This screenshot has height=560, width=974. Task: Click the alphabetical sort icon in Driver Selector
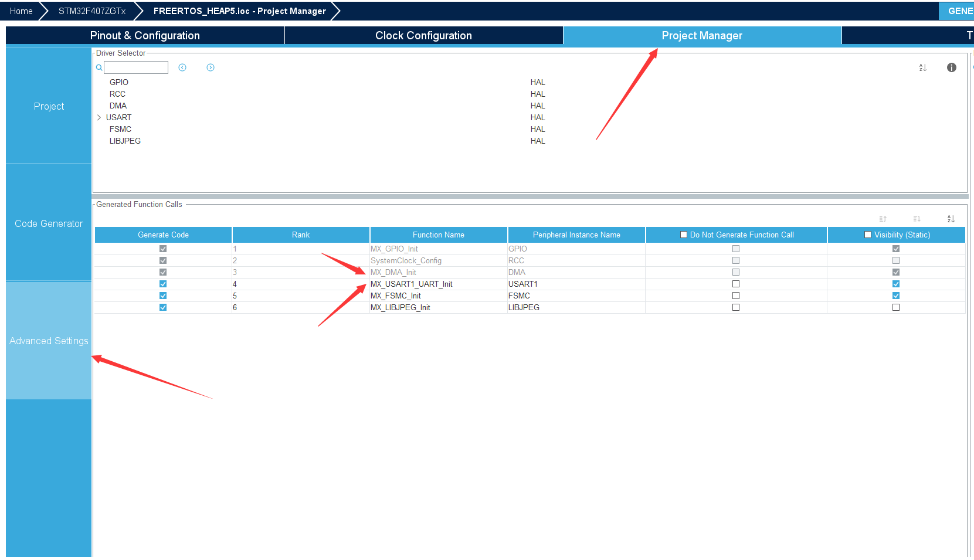tap(922, 67)
